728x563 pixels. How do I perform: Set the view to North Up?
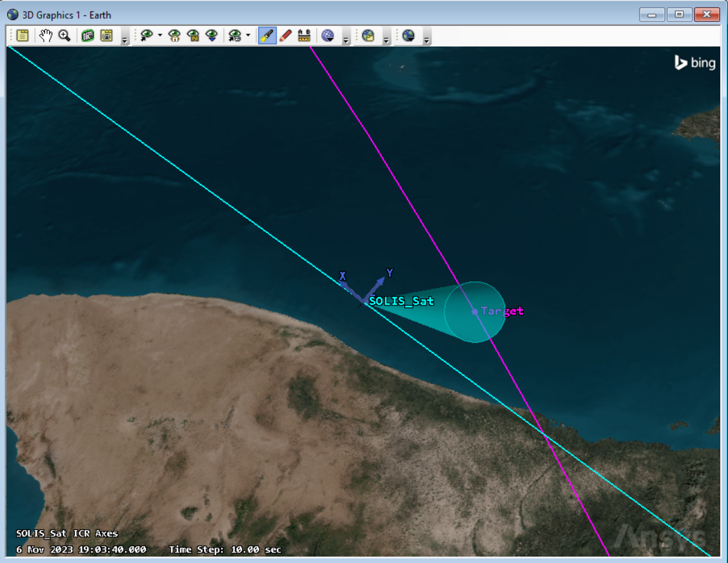(x=191, y=36)
